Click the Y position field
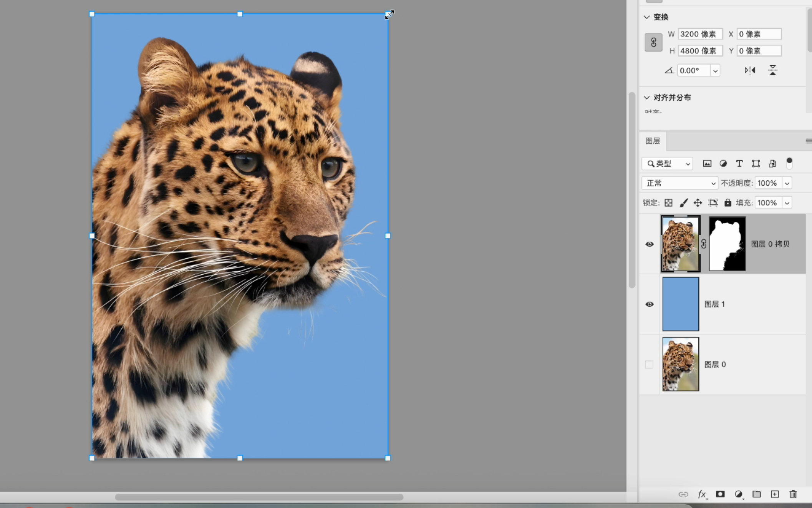The height and width of the screenshot is (508, 812). [x=759, y=51]
